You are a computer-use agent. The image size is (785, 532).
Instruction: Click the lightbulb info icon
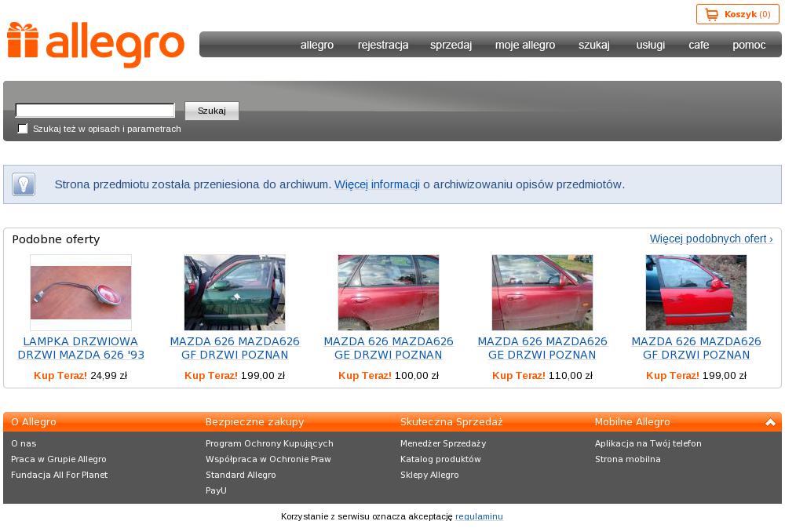tap(24, 184)
